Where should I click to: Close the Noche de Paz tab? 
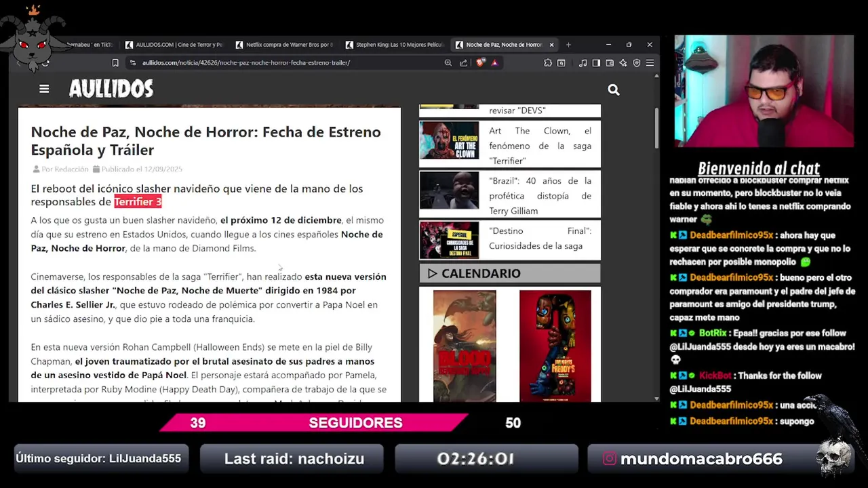pos(551,45)
